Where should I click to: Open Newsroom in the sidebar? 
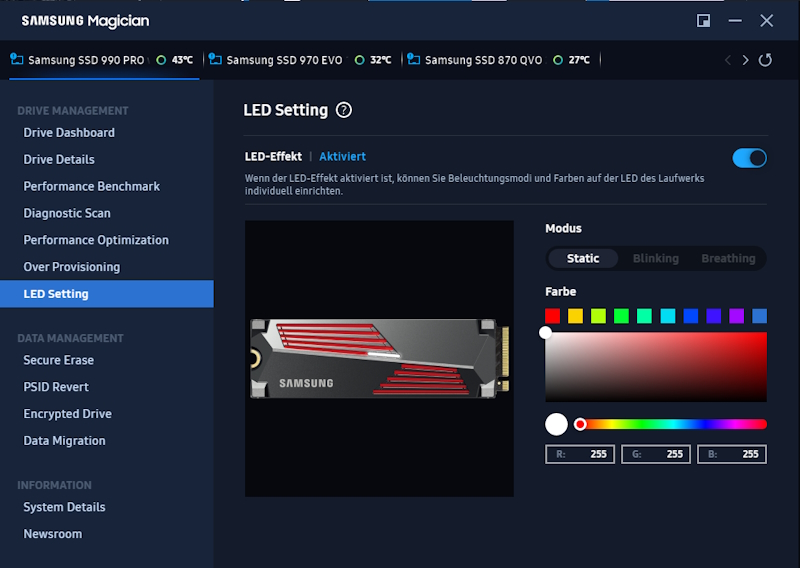pyautogui.click(x=53, y=534)
